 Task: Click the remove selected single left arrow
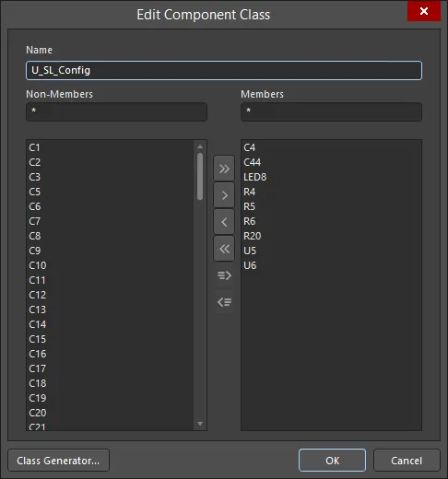(x=224, y=222)
